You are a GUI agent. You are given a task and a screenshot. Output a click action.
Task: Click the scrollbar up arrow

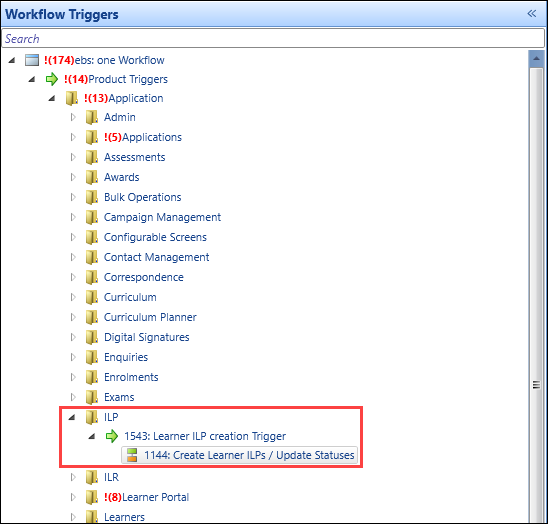[536, 58]
